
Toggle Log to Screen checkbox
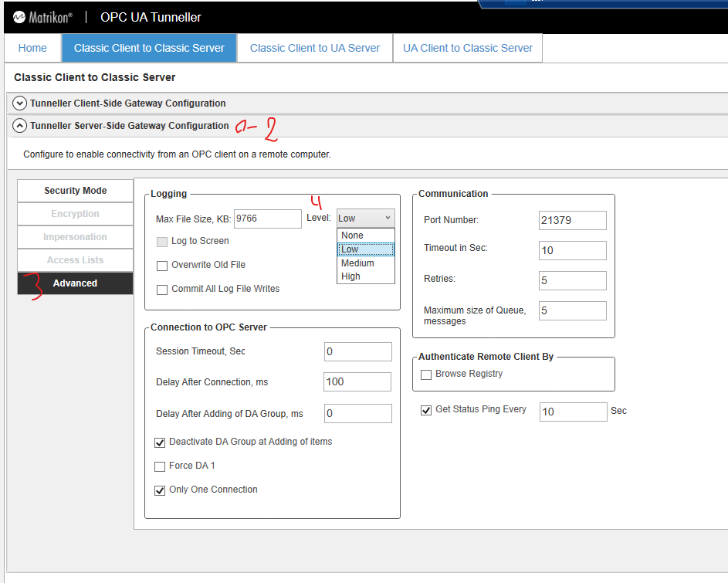162,242
